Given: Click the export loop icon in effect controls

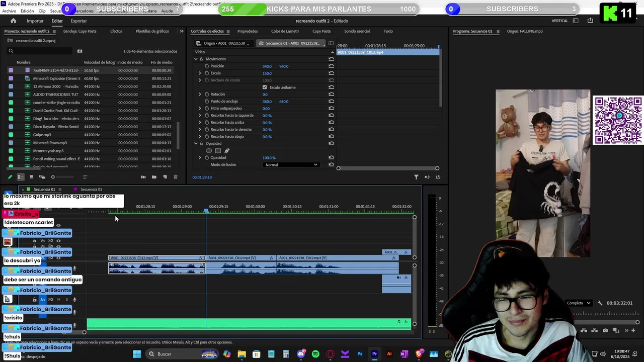Looking at the screenshot, I should point(438,177).
